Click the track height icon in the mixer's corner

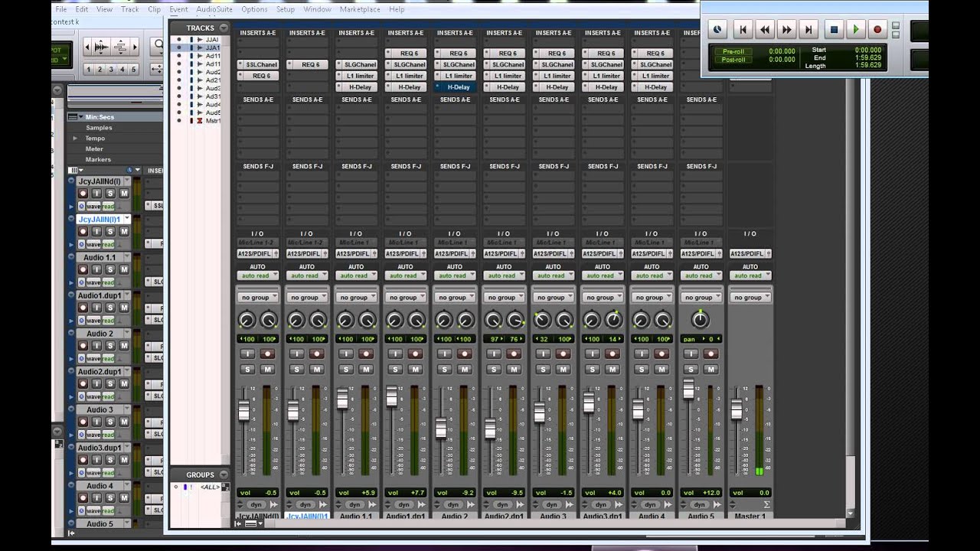pos(250,523)
